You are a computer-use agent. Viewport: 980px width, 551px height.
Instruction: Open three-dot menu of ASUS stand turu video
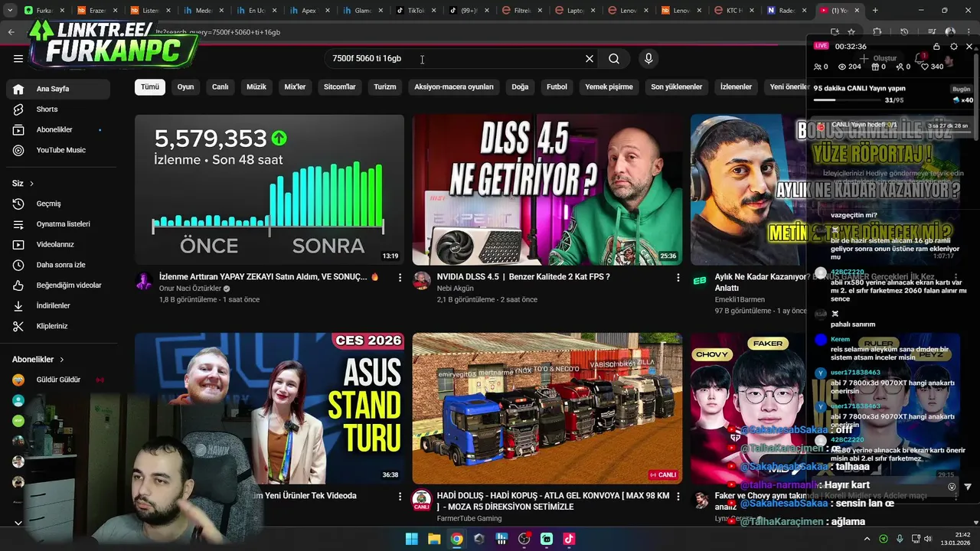tap(400, 496)
